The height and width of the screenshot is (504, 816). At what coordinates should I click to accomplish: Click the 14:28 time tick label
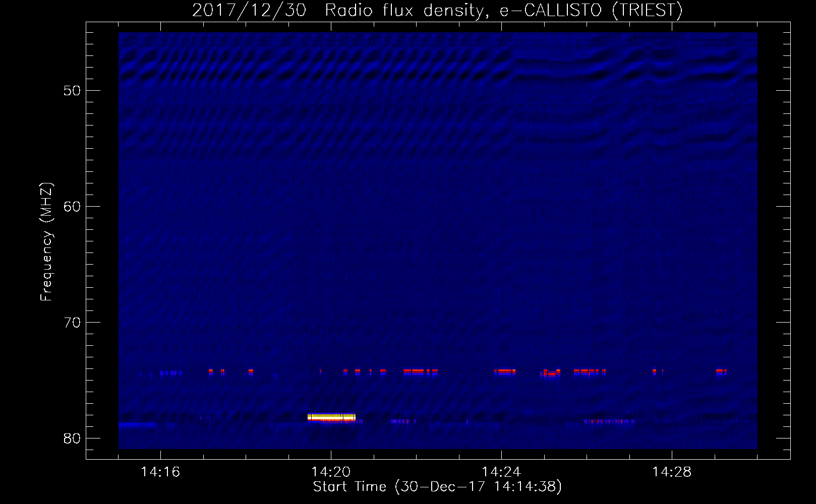tap(672, 472)
